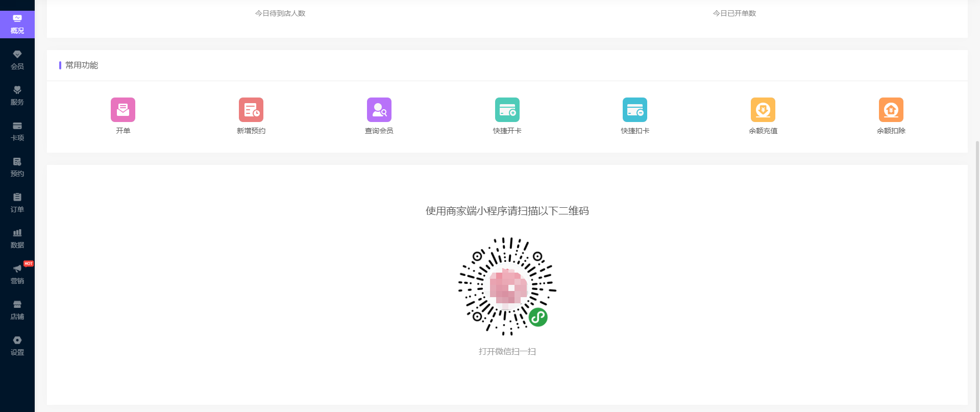Click the red 新增预约 icon
Screen dimensions: 980x412
point(251,110)
